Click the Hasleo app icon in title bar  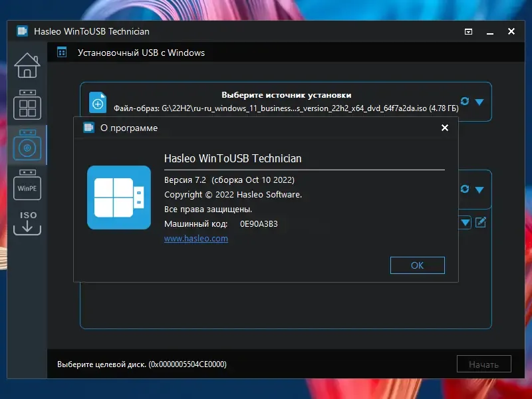pos(23,31)
